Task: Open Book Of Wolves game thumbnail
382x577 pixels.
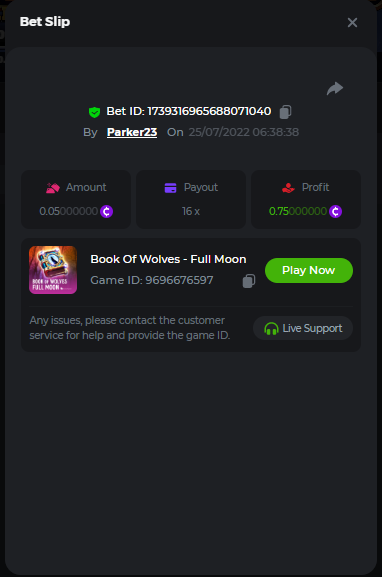Action: [x=53, y=270]
